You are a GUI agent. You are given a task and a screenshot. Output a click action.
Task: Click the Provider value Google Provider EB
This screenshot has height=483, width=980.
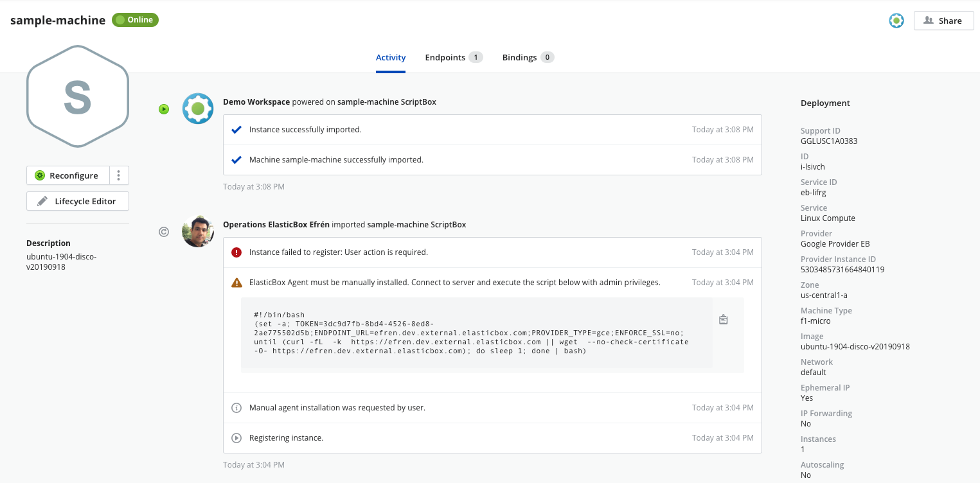pyautogui.click(x=835, y=244)
